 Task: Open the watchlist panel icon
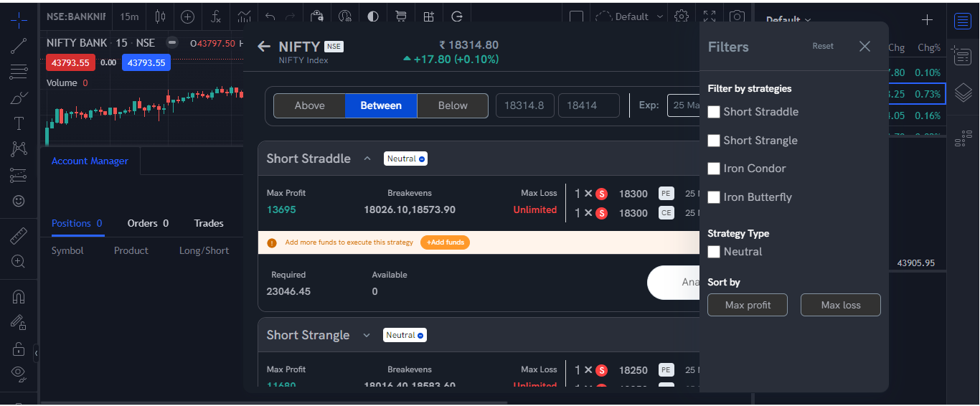[963, 21]
